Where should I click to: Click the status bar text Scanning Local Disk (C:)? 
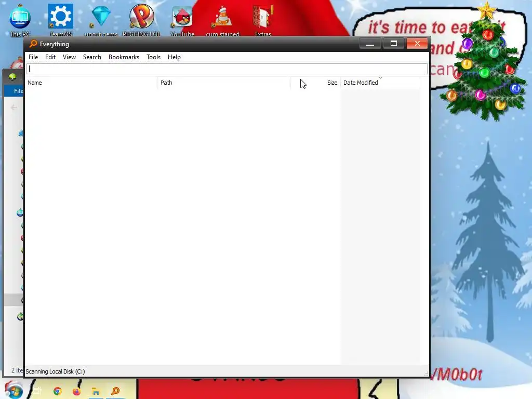[x=55, y=371]
